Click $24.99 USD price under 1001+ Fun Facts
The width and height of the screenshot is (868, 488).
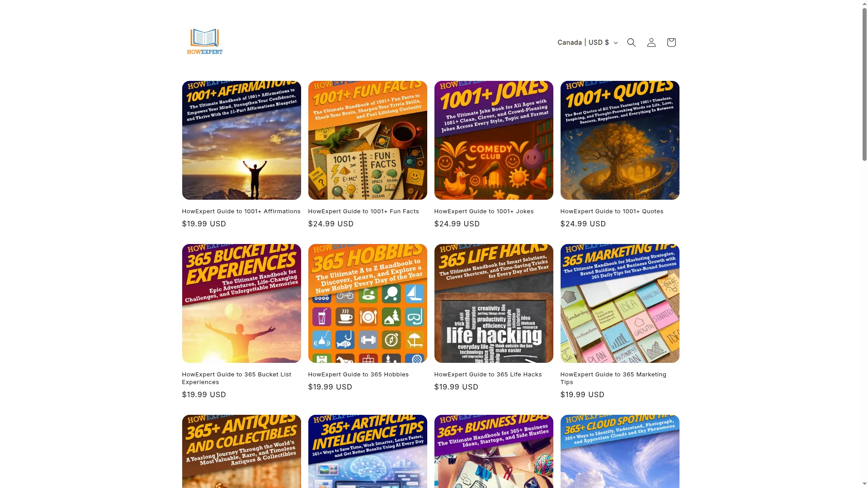(331, 224)
